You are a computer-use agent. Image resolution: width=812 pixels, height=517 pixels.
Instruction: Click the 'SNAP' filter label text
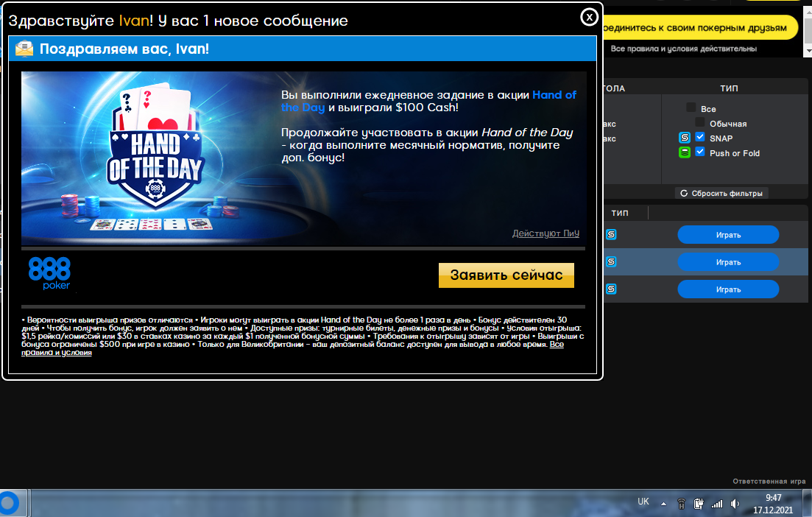pos(721,138)
